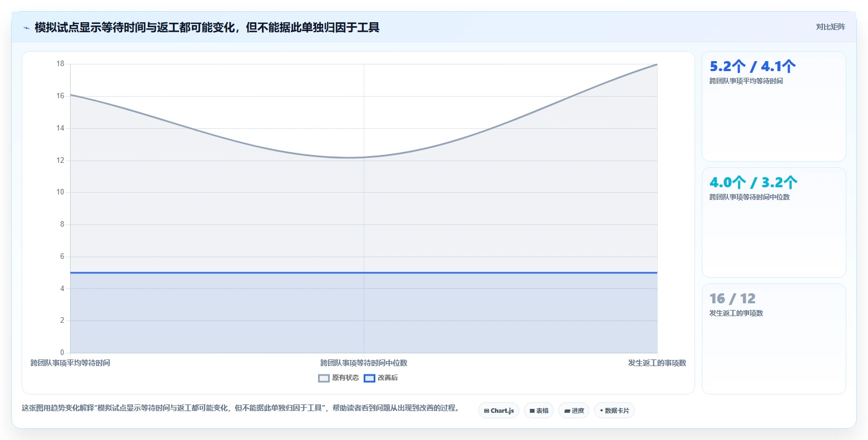
Task: Click the Chart.js tag
Action: click(499, 411)
